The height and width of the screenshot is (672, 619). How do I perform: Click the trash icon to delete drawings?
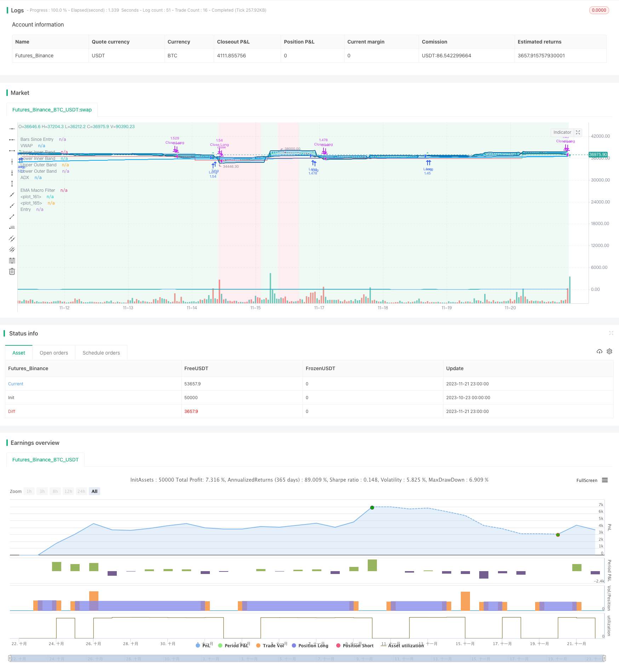coord(12,271)
